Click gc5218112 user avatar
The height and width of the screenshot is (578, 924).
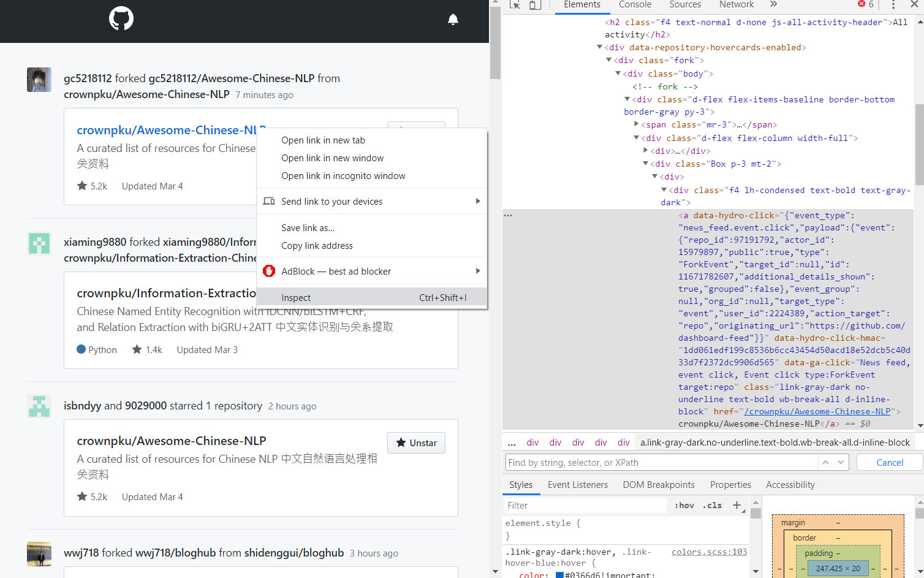(x=39, y=80)
